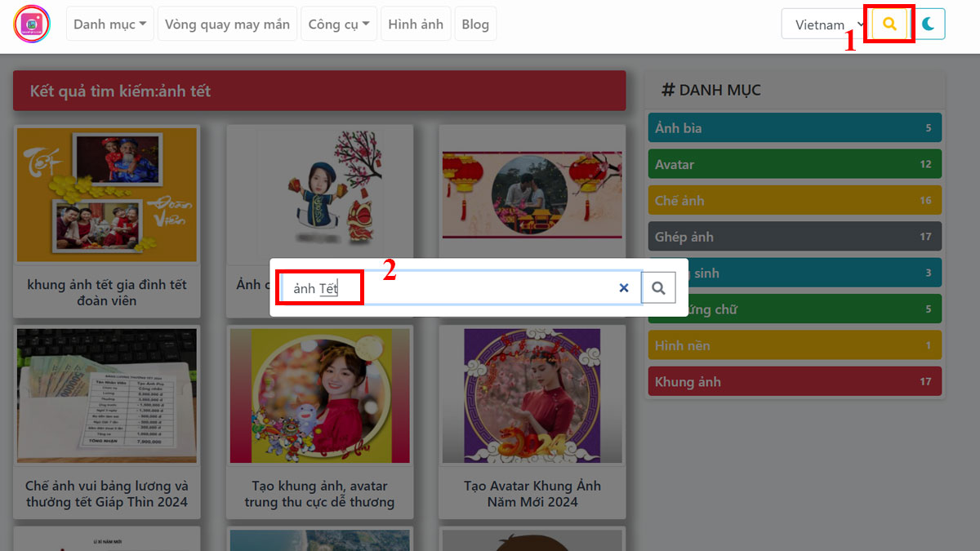Open the Hình ảnh page
The image size is (980, 551).
pos(416,24)
